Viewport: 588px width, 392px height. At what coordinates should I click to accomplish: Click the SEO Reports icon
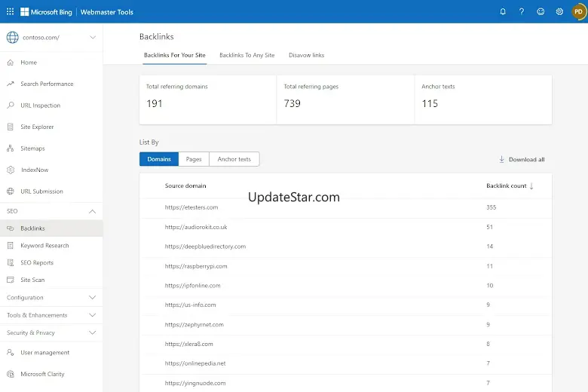11,262
